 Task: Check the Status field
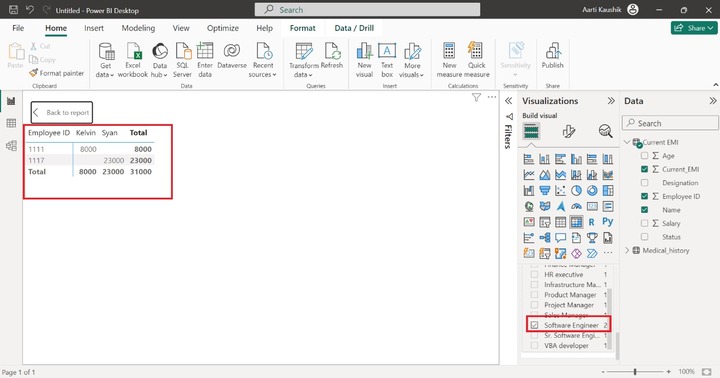[644, 237]
